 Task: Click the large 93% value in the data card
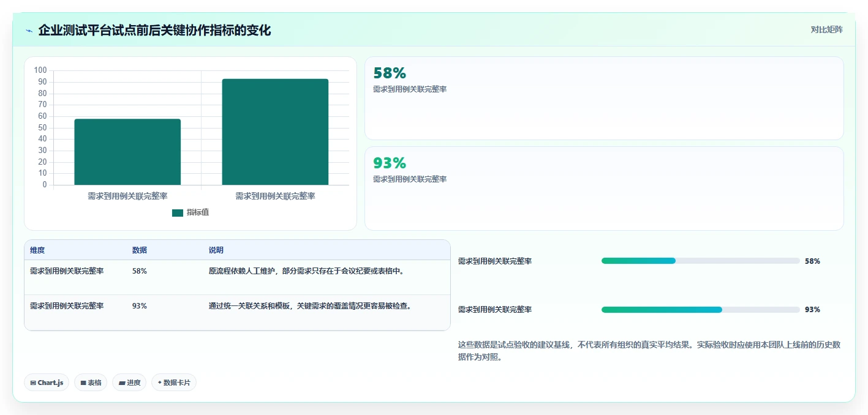coord(390,163)
